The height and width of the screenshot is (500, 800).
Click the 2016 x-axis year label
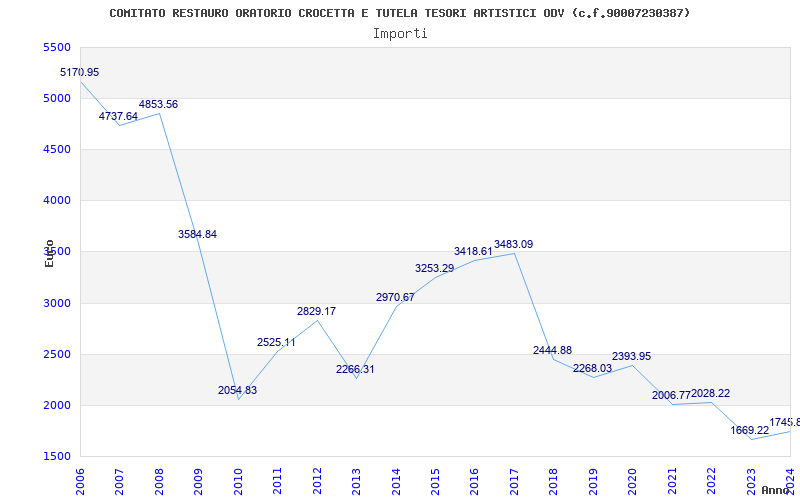[474, 481]
